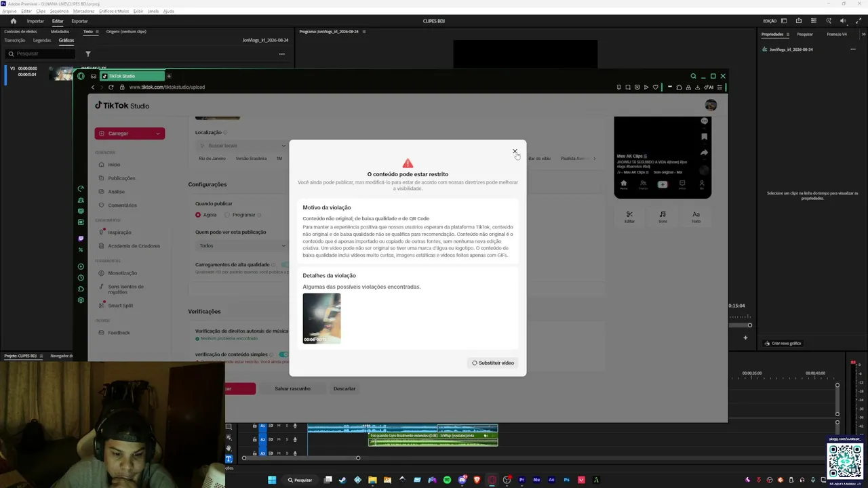The height and width of the screenshot is (488, 868).
Task: Open After Effects from the taskbar
Action: pos(551,480)
